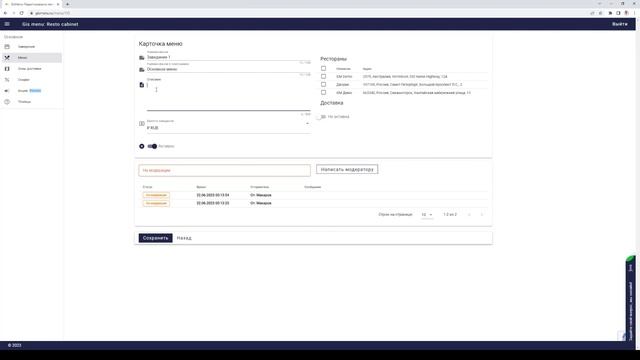640x360 pixels.
Task: Click the Назад back button
Action: tap(184, 238)
